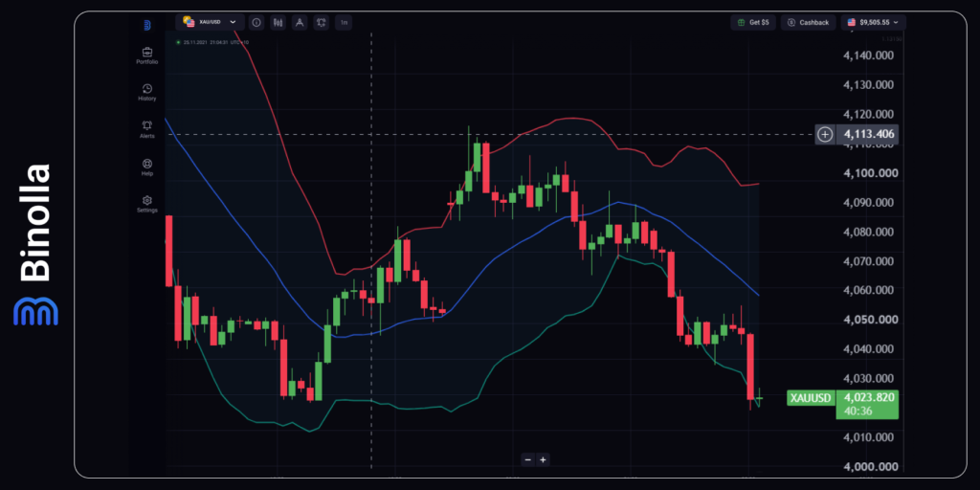Click the 4,120.000 price axis label
Viewport: 980px width, 490px height.
tap(869, 114)
